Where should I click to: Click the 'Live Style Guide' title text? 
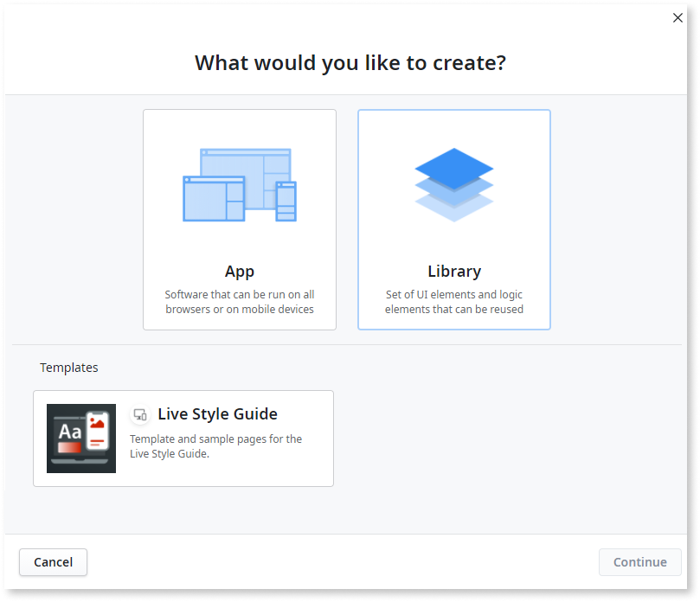pos(217,413)
